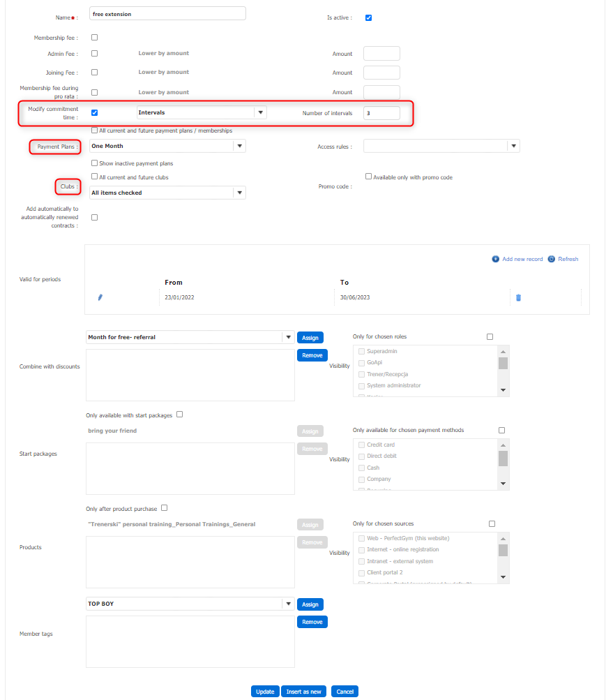The image size is (613, 700).
Task: Delete the validity period row
Action: point(518,297)
